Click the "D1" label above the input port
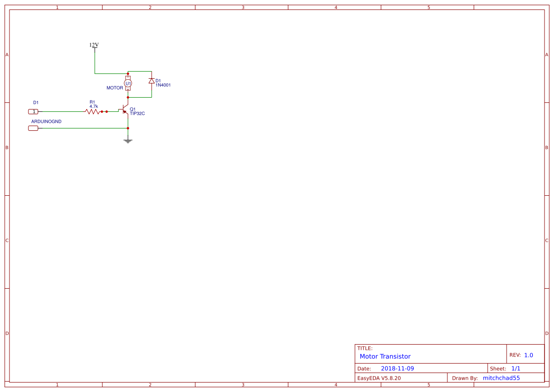Image resolution: width=554 pixels, height=392 pixels. point(36,103)
